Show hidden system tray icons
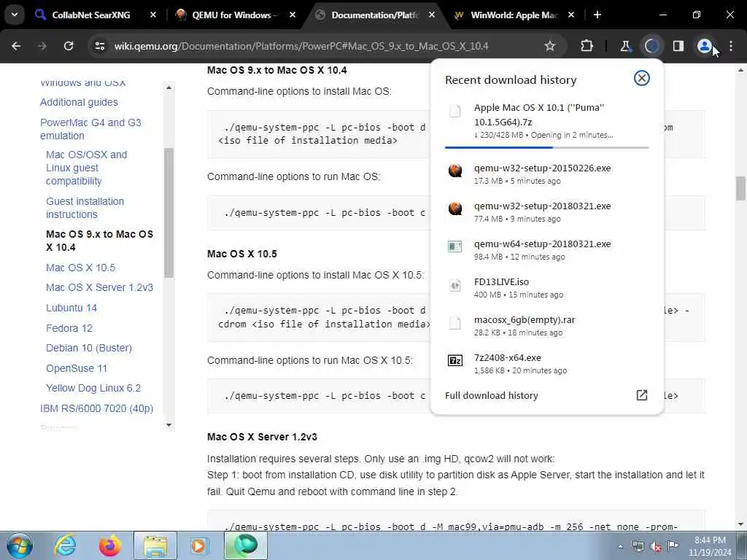 [620, 547]
